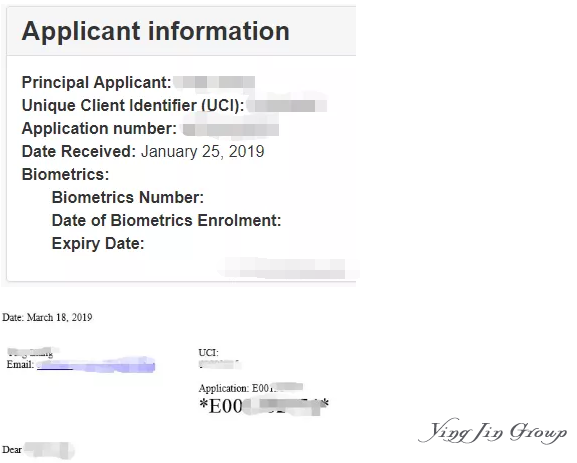Select the Date: March 18, 2019 line
Viewport: 577px width, 463px height.
point(47,318)
